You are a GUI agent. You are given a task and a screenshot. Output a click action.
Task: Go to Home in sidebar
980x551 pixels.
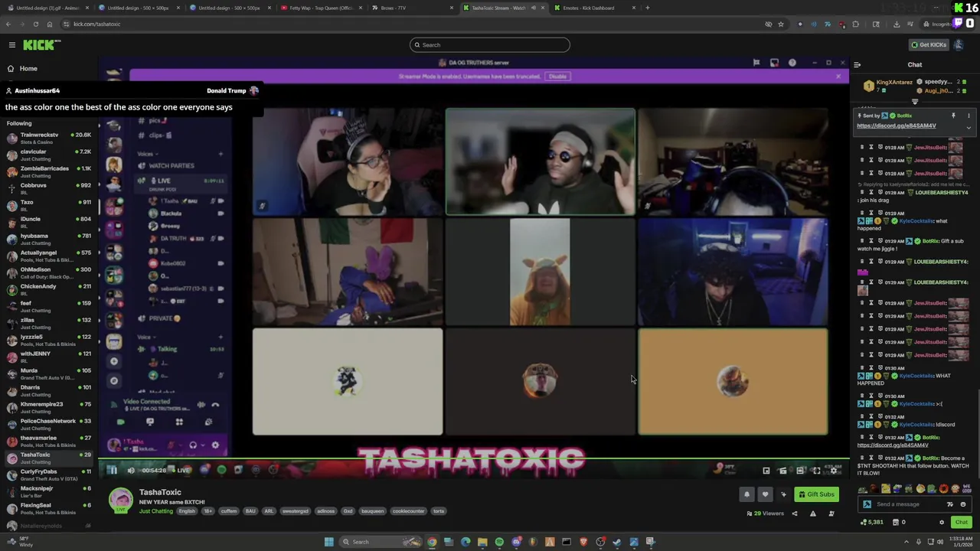pyautogui.click(x=28, y=68)
